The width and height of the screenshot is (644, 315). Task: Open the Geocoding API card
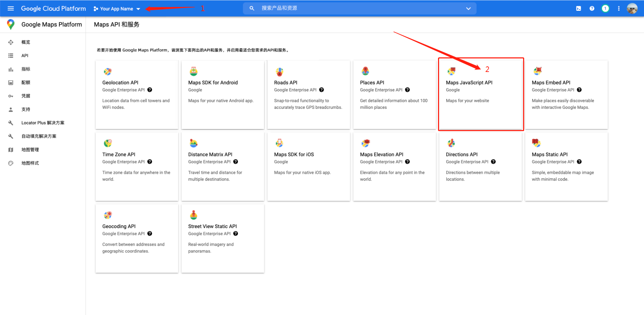click(x=137, y=239)
